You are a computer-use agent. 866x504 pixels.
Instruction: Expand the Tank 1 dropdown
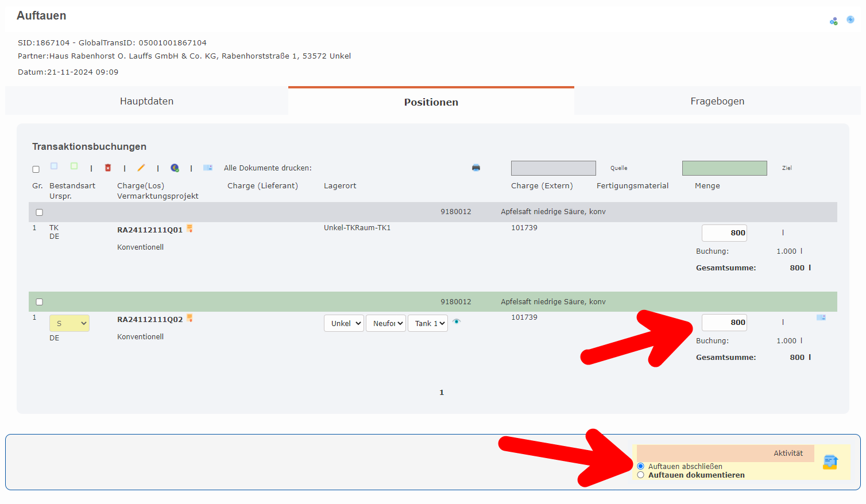427,323
